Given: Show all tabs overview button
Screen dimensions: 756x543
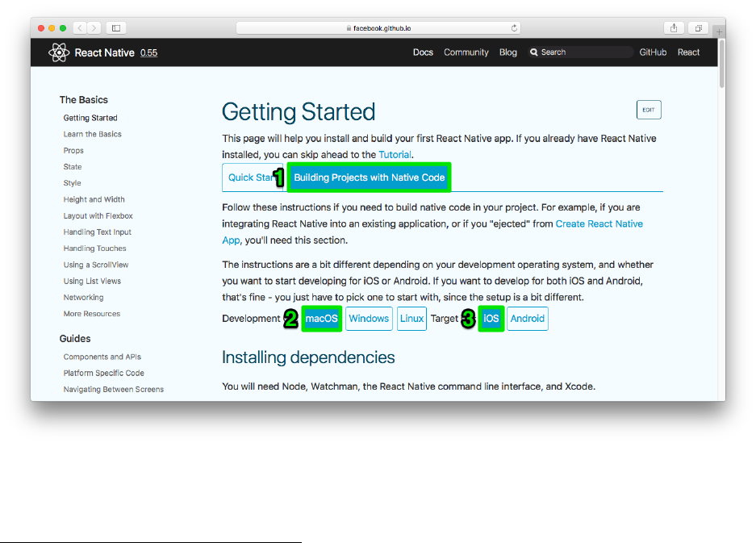Looking at the screenshot, I should pos(698,28).
